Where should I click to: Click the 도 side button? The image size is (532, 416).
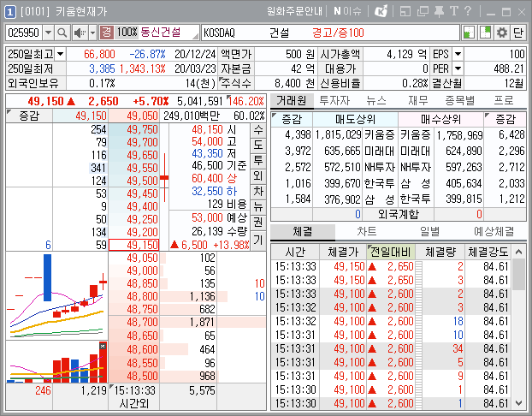[258, 146]
